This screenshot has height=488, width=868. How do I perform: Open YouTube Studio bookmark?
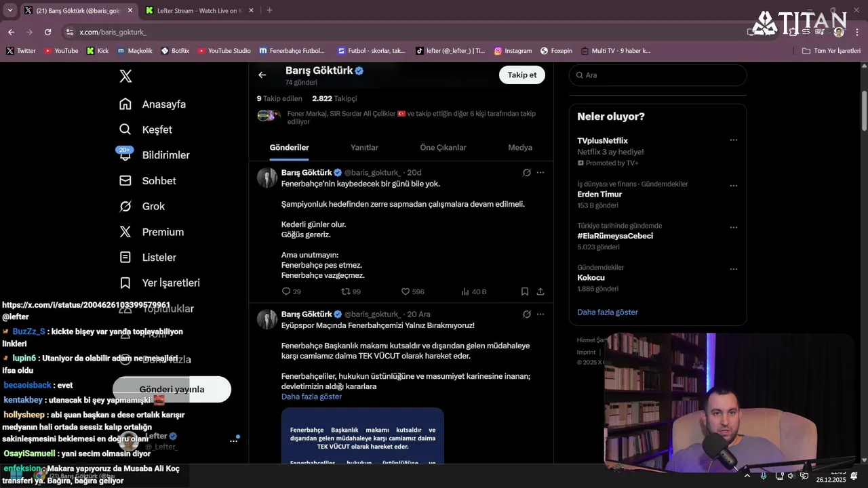(x=224, y=51)
